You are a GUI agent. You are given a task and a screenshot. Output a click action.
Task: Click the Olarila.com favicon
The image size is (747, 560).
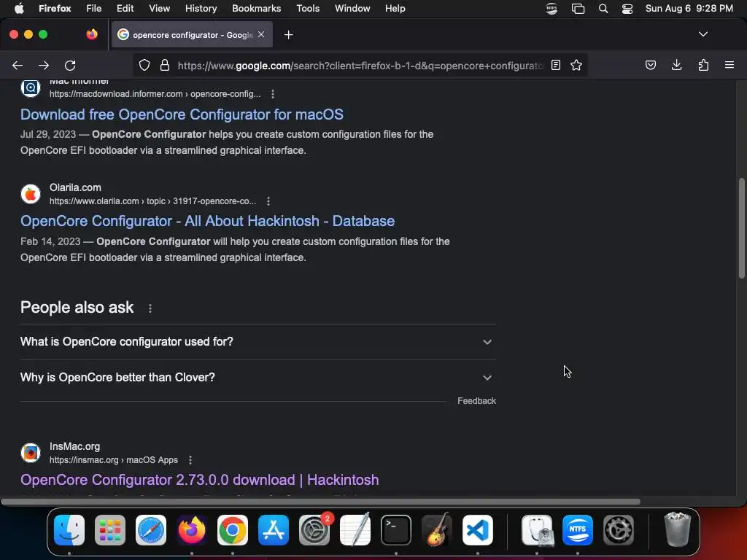pyautogui.click(x=31, y=194)
